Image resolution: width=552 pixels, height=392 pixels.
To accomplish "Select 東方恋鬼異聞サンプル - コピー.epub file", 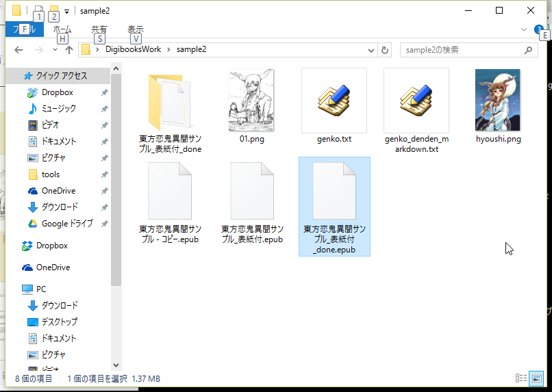I will click(x=170, y=202).
